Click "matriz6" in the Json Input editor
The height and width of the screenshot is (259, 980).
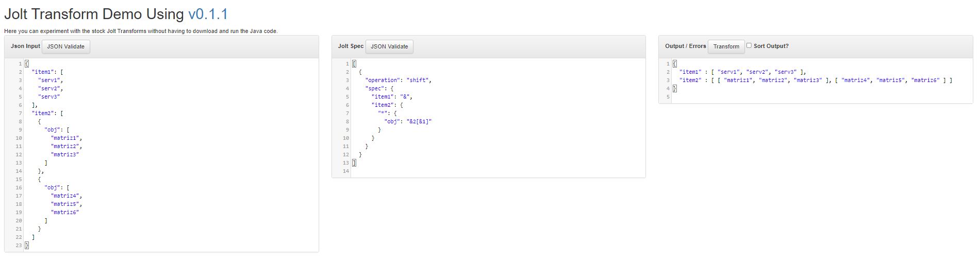65,212
